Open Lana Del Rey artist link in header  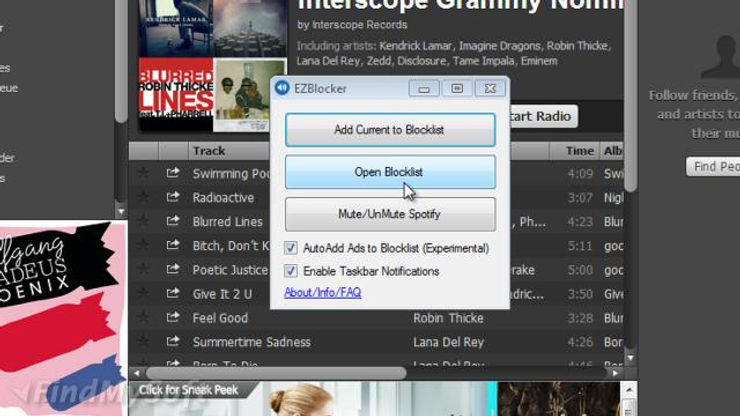coord(328,61)
